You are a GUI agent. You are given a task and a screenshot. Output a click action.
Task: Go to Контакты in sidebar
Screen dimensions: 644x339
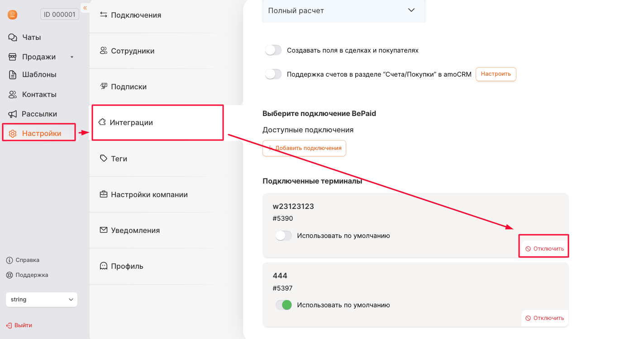pos(39,94)
